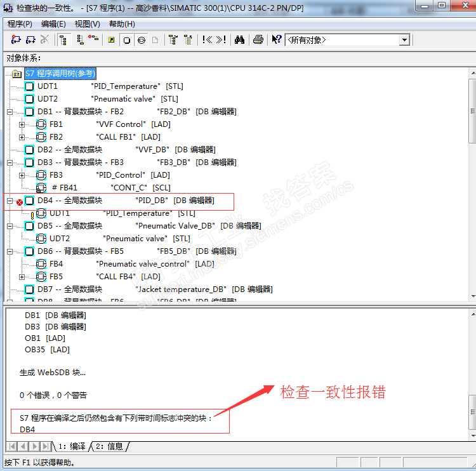This screenshot has width=476, height=471.
Task: Click the OB35 [LAD] output line
Action: (47, 350)
